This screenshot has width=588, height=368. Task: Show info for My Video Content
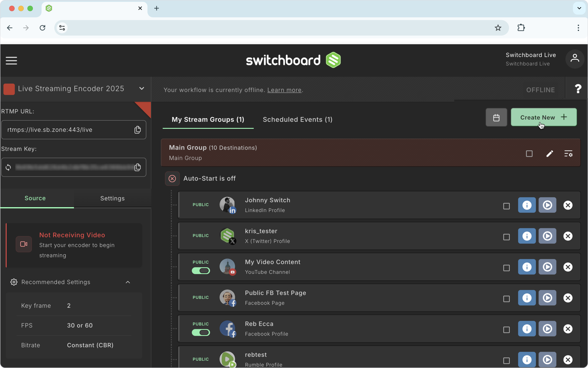[x=527, y=267]
